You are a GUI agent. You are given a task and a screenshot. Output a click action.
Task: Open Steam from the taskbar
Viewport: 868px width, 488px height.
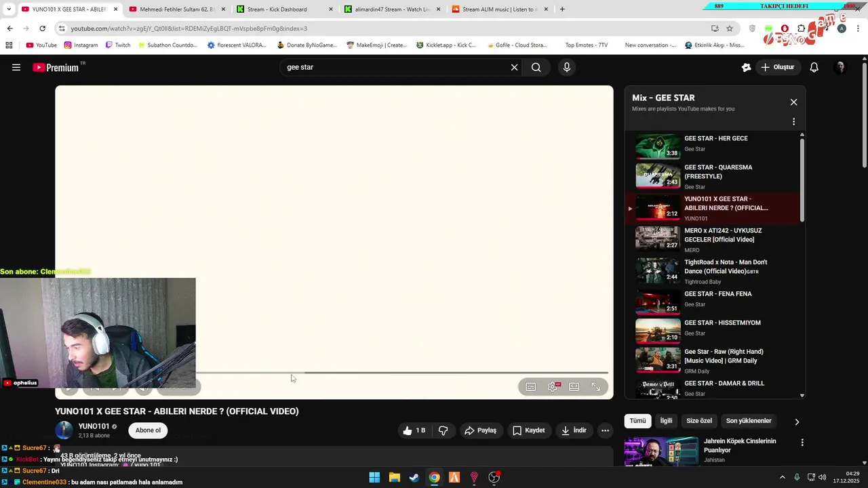pyautogui.click(x=414, y=478)
